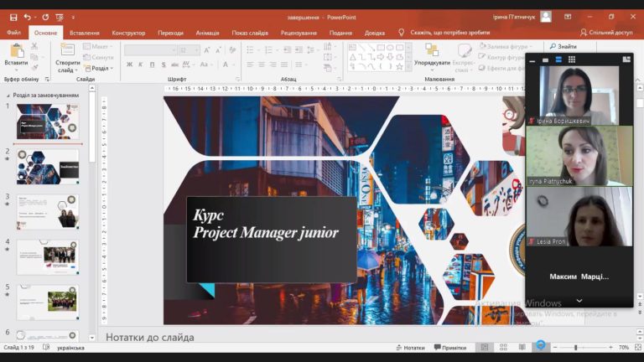This screenshot has width=644, height=362.
Task: Open the Вставлення ribbon tab
Action: click(85, 33)
